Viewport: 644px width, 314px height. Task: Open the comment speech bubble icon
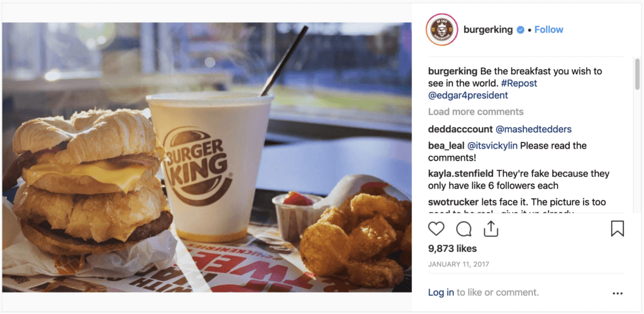pos(464,229)
